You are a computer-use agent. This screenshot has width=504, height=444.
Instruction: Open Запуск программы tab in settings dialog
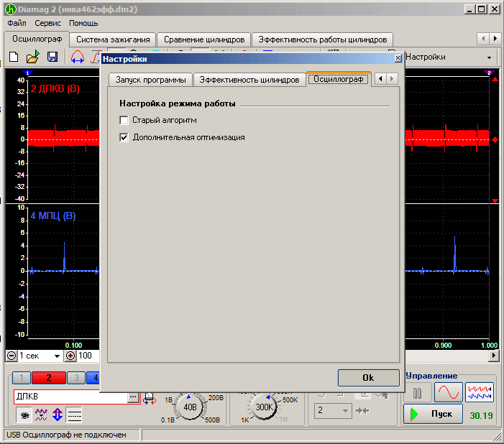[150, 80]
